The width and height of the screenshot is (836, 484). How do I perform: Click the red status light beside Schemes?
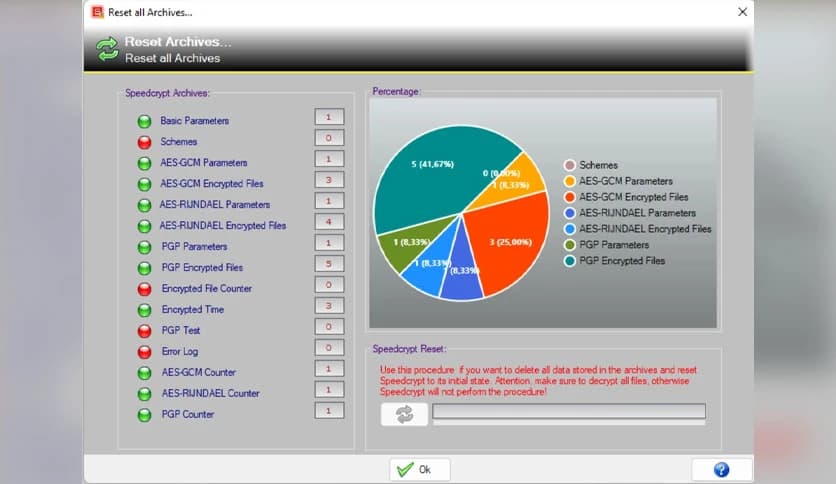144,142
